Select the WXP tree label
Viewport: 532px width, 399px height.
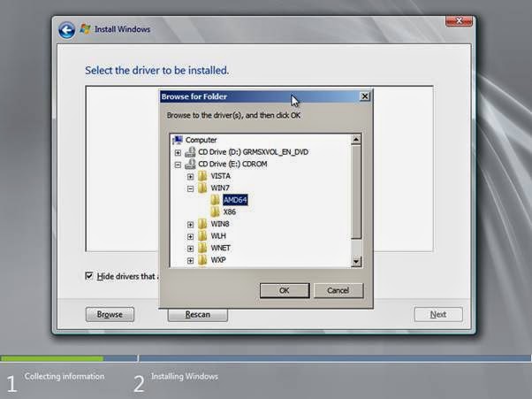(x=218, y=260)
